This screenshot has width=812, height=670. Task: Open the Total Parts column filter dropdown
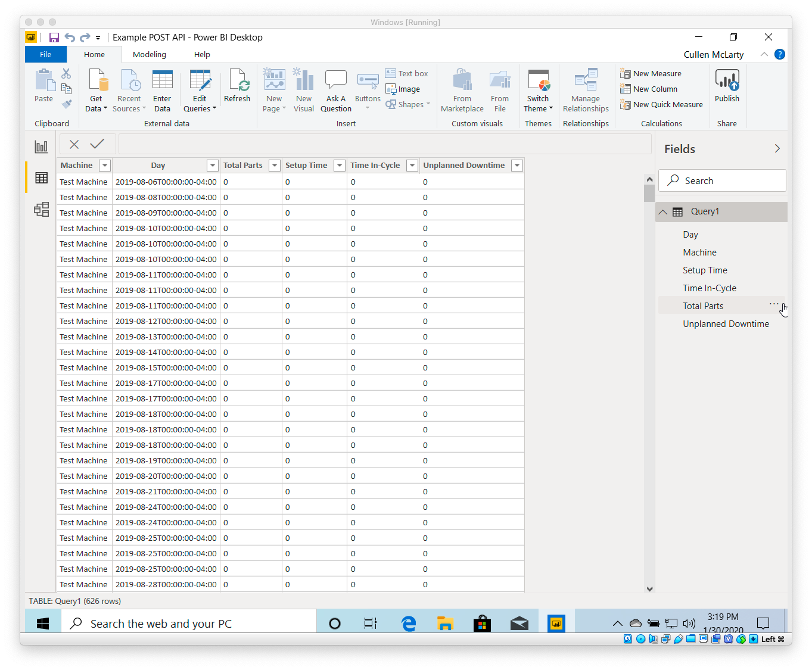tap(274, 166)
